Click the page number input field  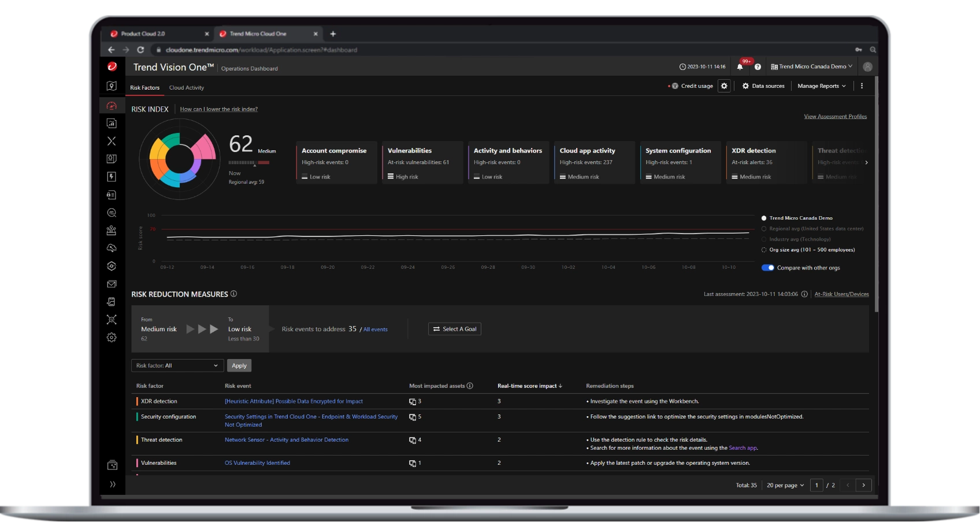[816, 486]
